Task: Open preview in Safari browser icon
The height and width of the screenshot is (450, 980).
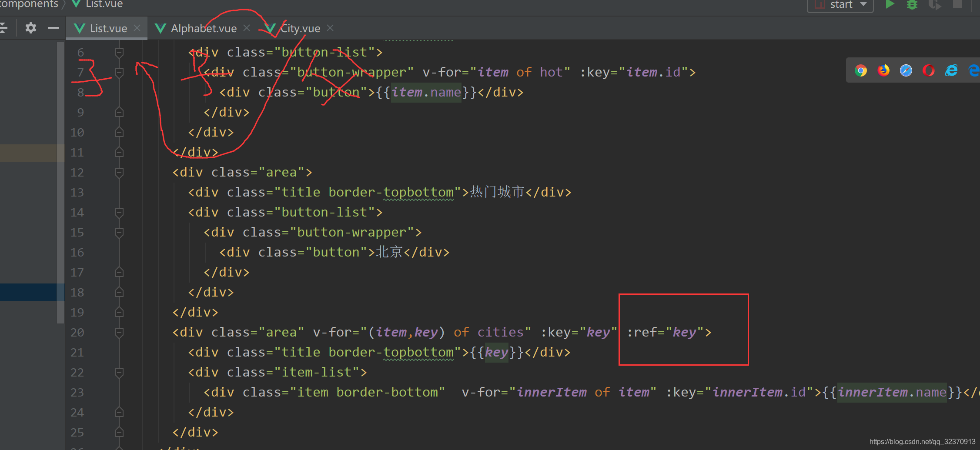Action: pos(906,70)
